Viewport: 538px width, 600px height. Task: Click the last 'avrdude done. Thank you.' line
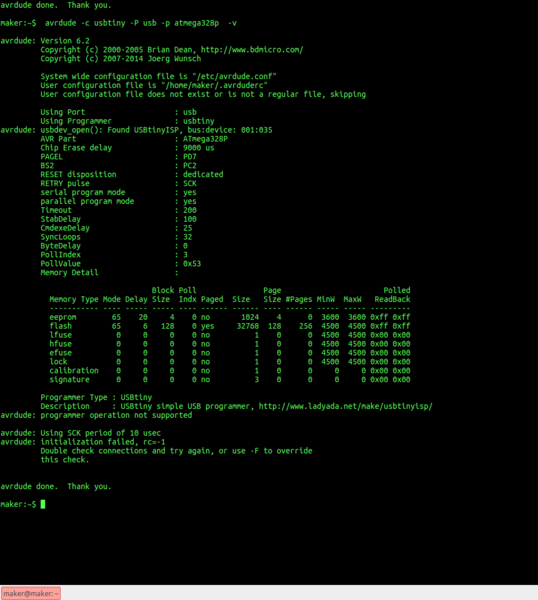point(56,486)
